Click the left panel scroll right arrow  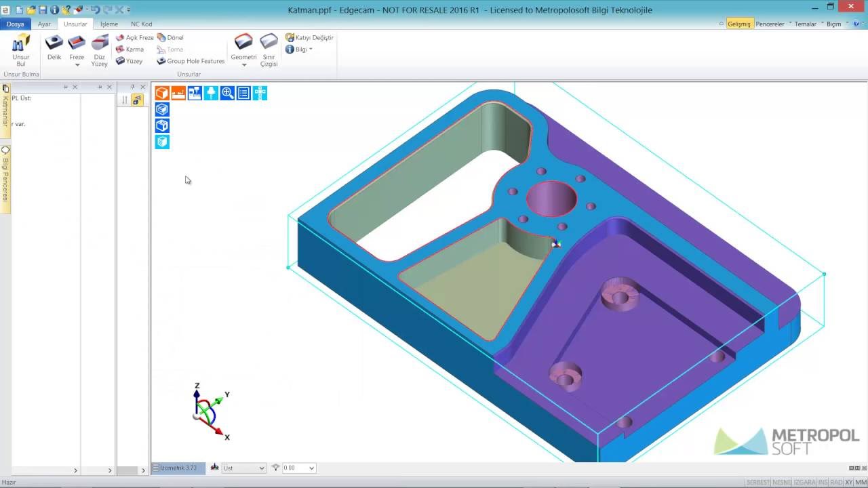(75, 470)
